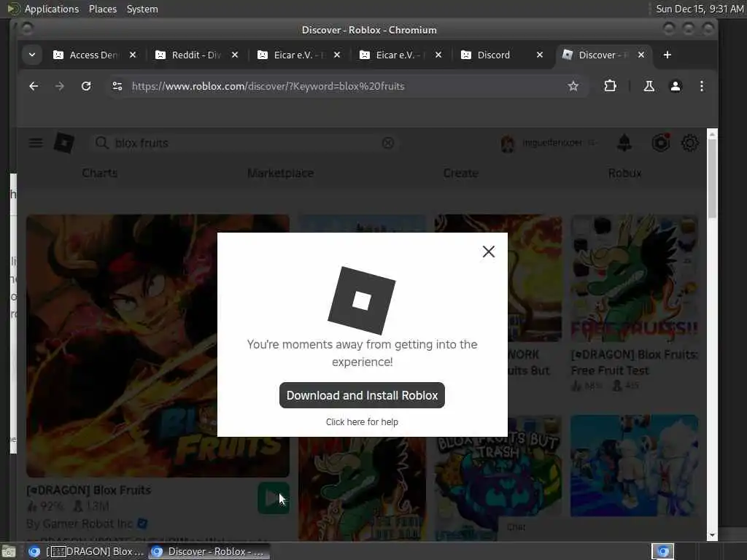This screenshot has height=560, width=747.
Task: Open the Places menu
Action: pos(102,9)
